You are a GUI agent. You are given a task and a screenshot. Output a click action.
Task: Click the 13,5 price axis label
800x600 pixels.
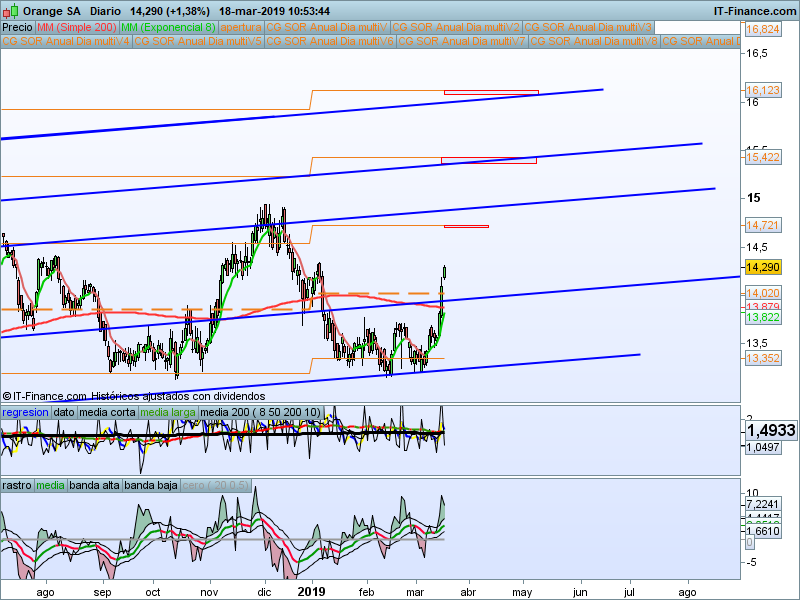756,343
